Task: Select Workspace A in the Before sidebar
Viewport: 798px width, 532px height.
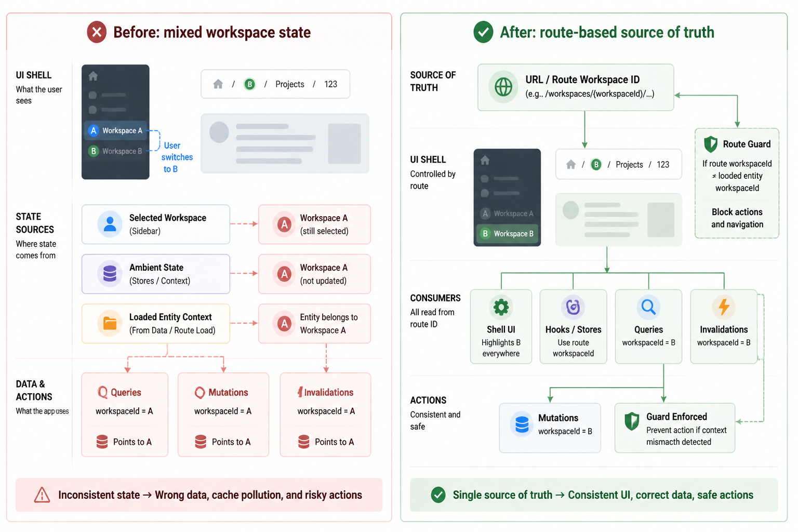Action: tap(115, 130)
